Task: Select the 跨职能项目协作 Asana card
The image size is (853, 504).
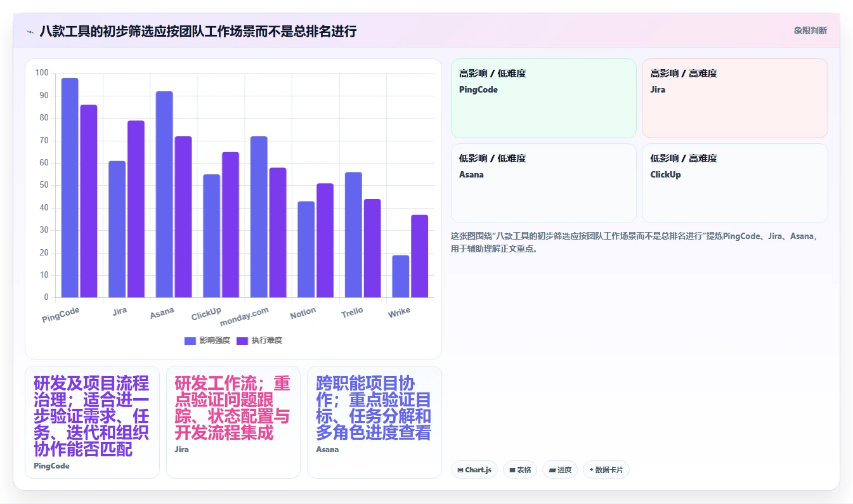Action: tap(374, 422)
